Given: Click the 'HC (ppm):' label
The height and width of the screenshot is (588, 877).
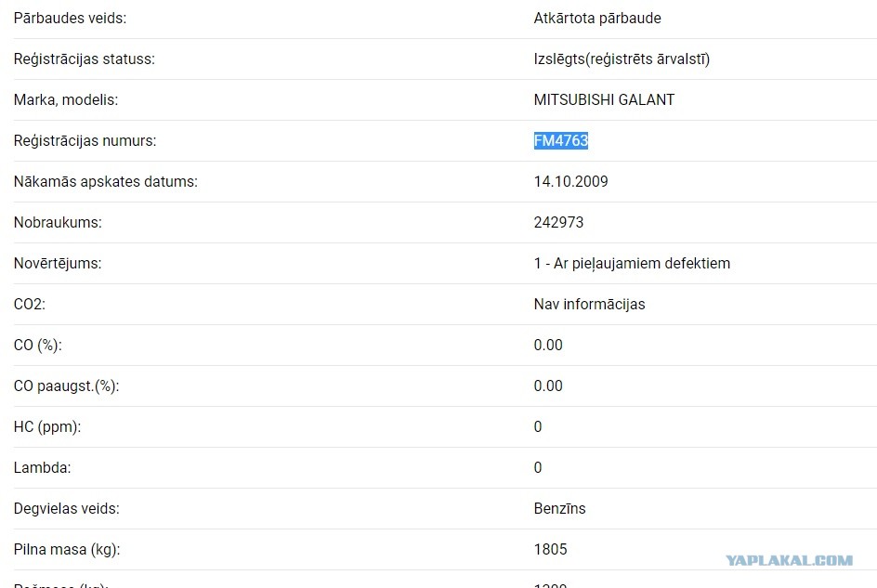Looking at the screenshot, I should click(47, 427).
